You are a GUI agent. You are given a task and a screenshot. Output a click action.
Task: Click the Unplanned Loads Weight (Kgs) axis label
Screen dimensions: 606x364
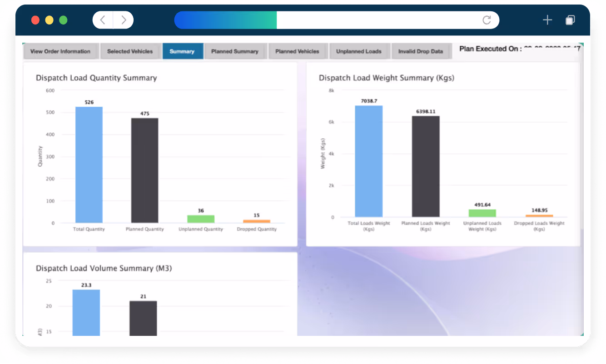tap(482, 226)
